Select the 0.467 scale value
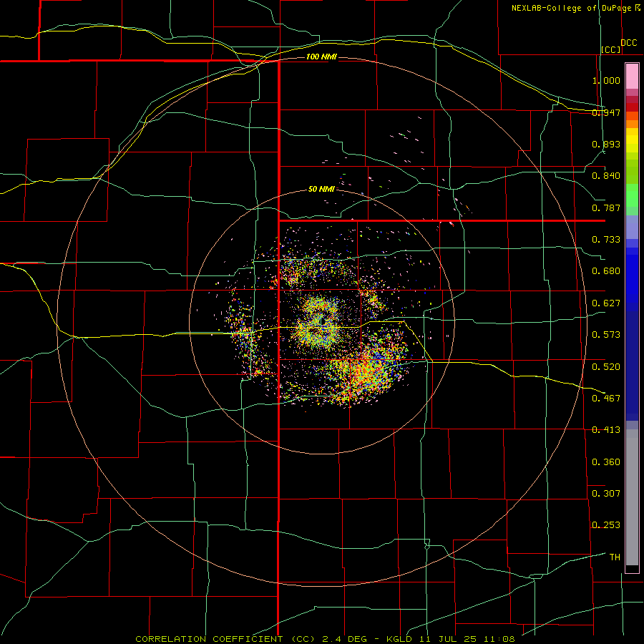Screen dimensions: 644x644 point(606,399)
